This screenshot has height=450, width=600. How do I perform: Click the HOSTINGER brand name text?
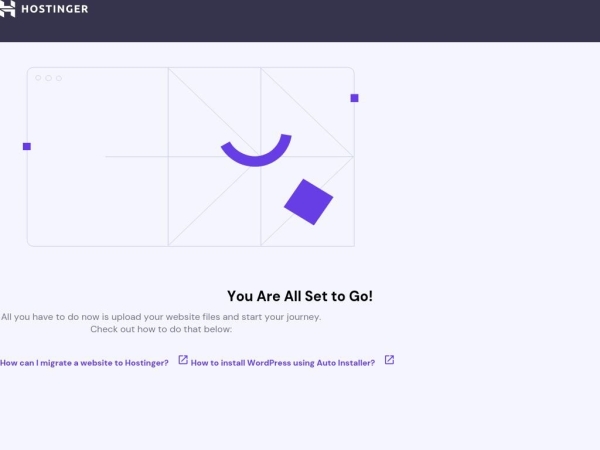click(55, 9)
